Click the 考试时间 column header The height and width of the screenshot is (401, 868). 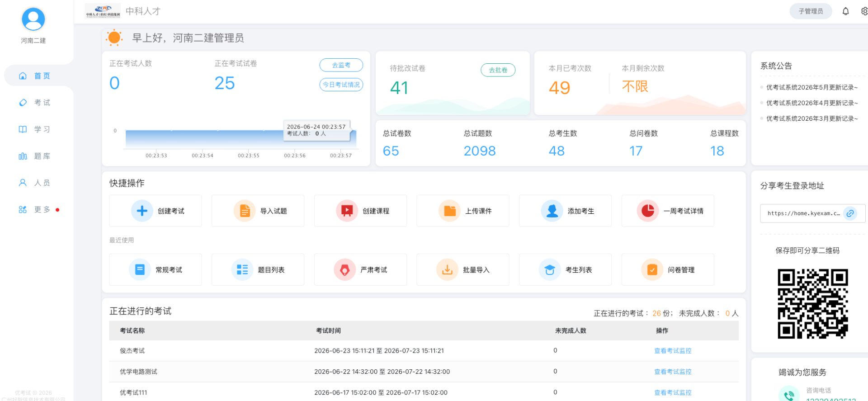[329, 331]
